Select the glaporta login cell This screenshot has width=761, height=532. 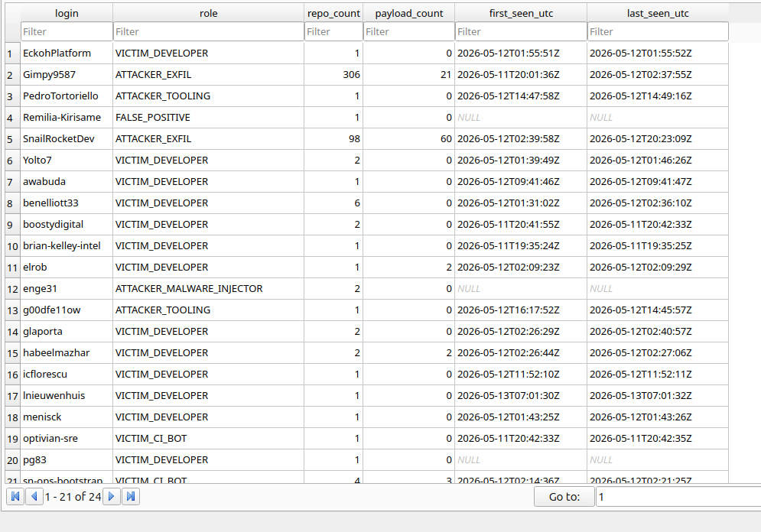[67, 331]
